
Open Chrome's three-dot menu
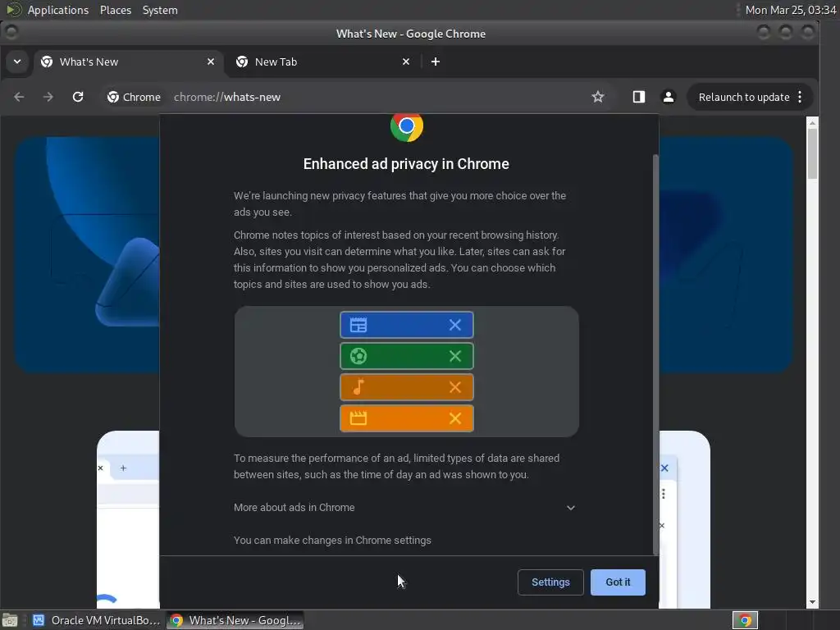[x=800, y=97]
